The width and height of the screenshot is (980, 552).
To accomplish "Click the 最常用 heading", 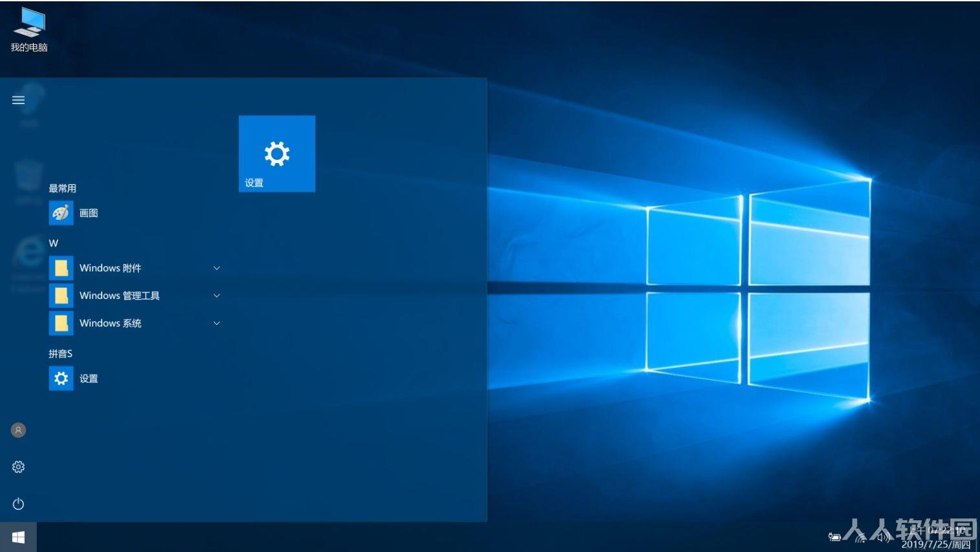I will coord(62,188).
